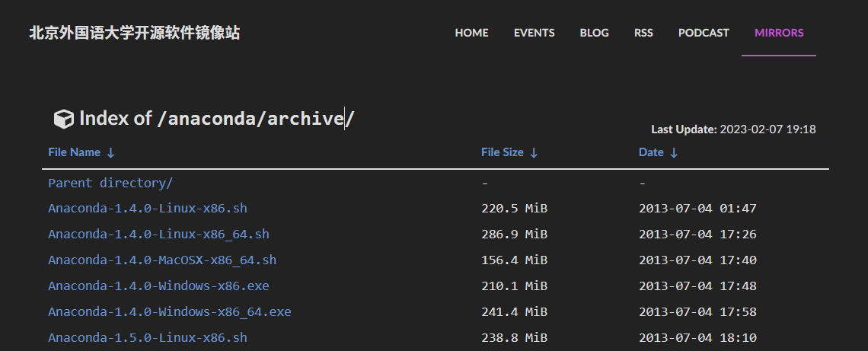868x351 pixels.
Task: Open the HOME menu item
Action: [x=471, y=33]
